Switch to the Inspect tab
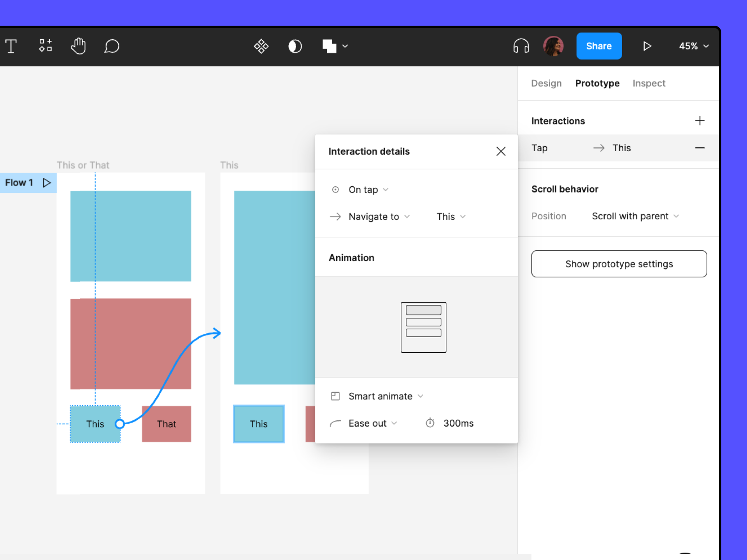This screenshot has width=747, height=560. click(x=648, y=83)
